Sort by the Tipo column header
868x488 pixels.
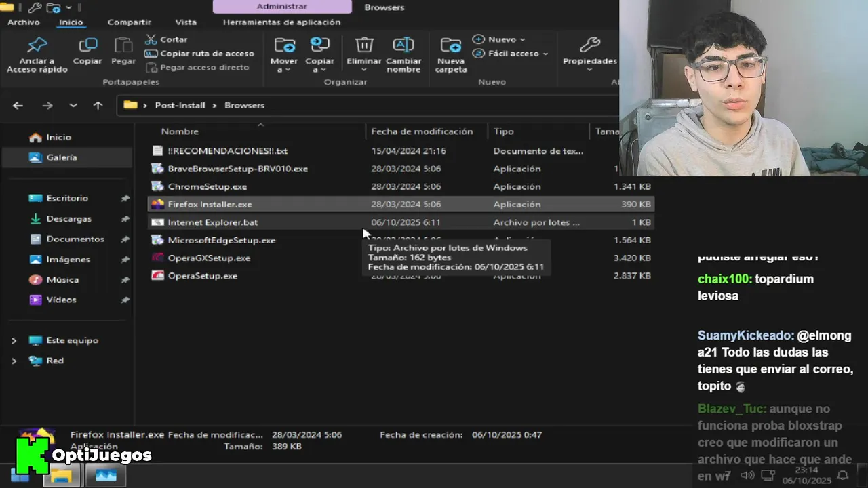coord(503,131)
